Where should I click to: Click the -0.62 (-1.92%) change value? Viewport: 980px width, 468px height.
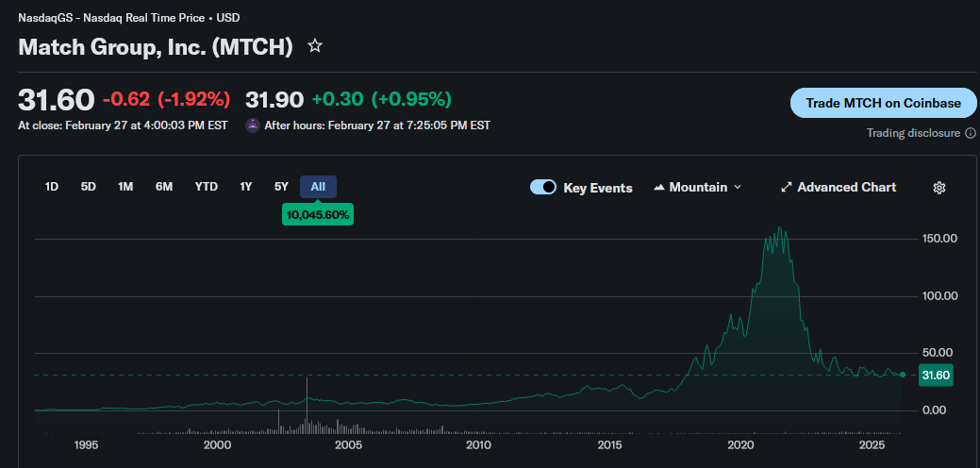(x=166, y=99)
